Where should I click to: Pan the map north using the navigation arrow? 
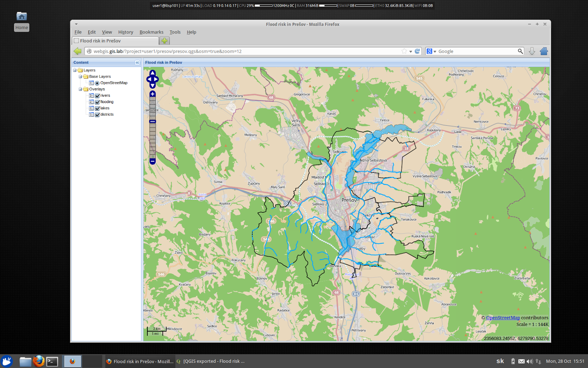[x=153, y=74]
